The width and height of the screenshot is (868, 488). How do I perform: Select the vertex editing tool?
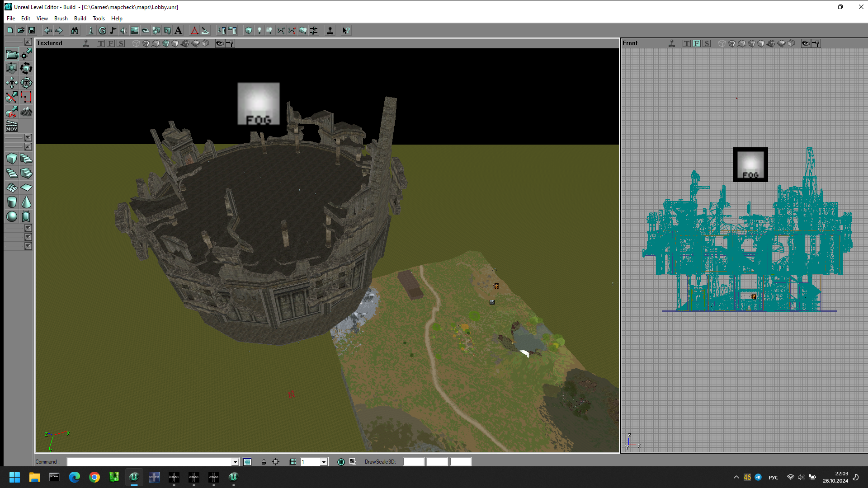(26, 54)
